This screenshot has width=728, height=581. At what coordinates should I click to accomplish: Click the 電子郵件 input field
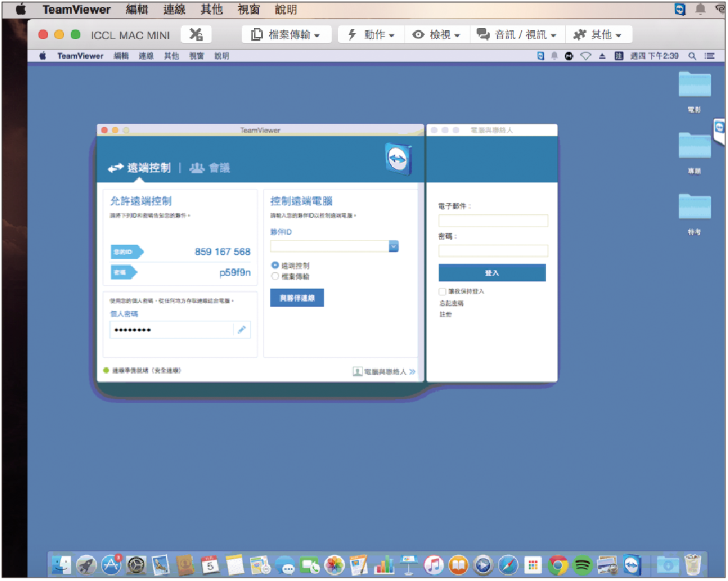(x=493, y=220)
